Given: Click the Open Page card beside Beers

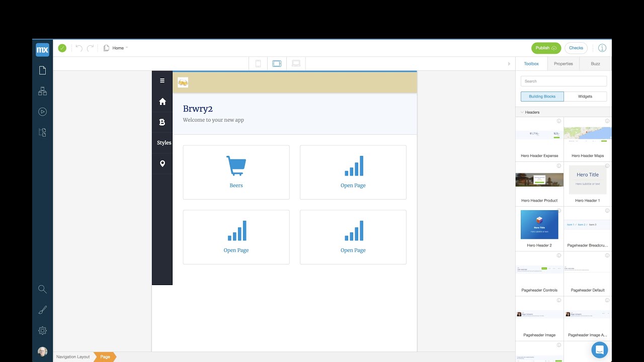Looking at the screenshot, I should coord(353,172).
